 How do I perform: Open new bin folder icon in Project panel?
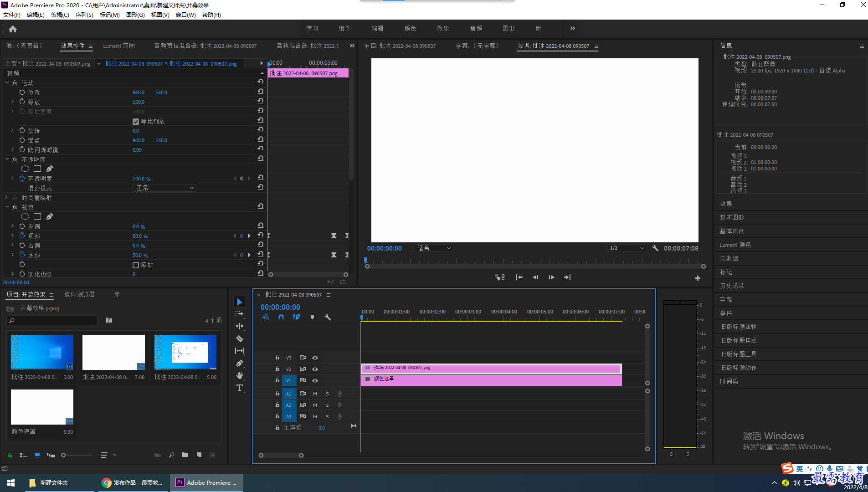click(x=185, y=455)
